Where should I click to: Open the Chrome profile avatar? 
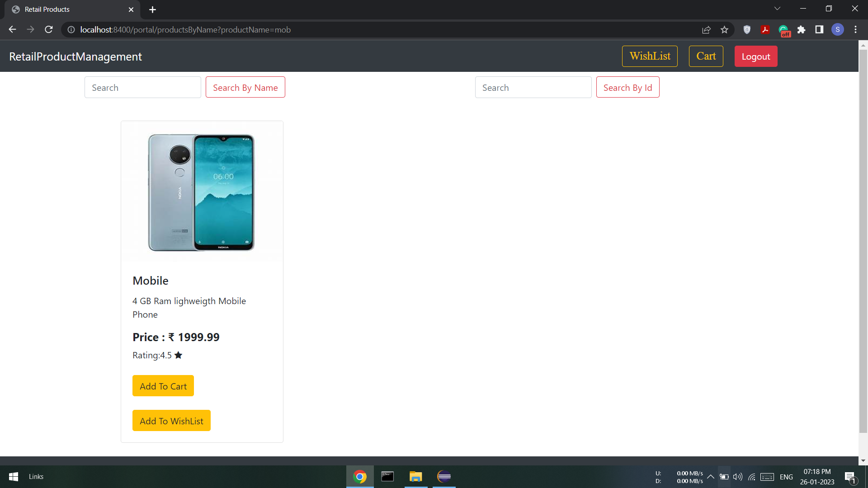838,29
